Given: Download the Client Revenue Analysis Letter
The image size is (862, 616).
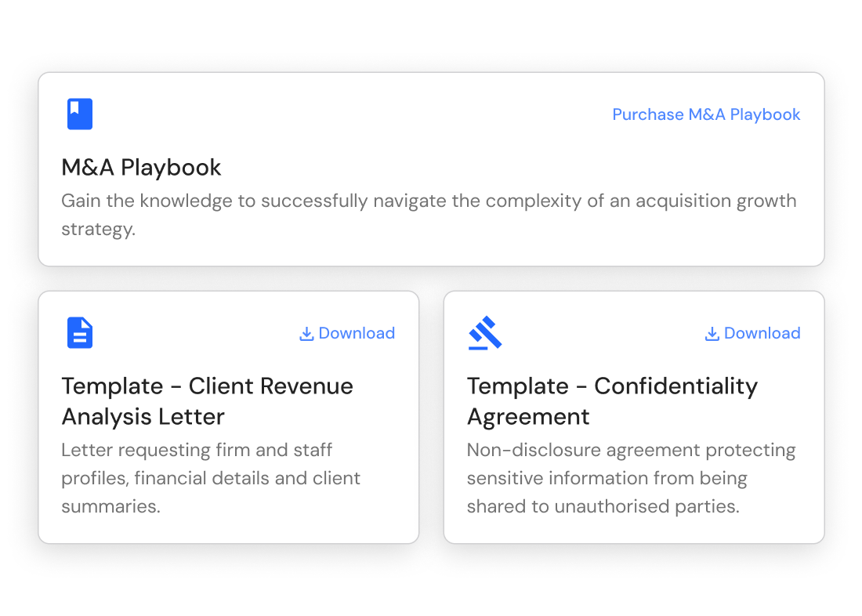Looking at the screenshot, I should [347, 333].
